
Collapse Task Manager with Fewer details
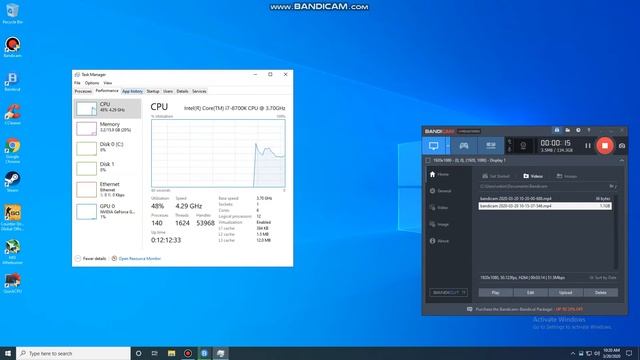click(x=91, y=258)
